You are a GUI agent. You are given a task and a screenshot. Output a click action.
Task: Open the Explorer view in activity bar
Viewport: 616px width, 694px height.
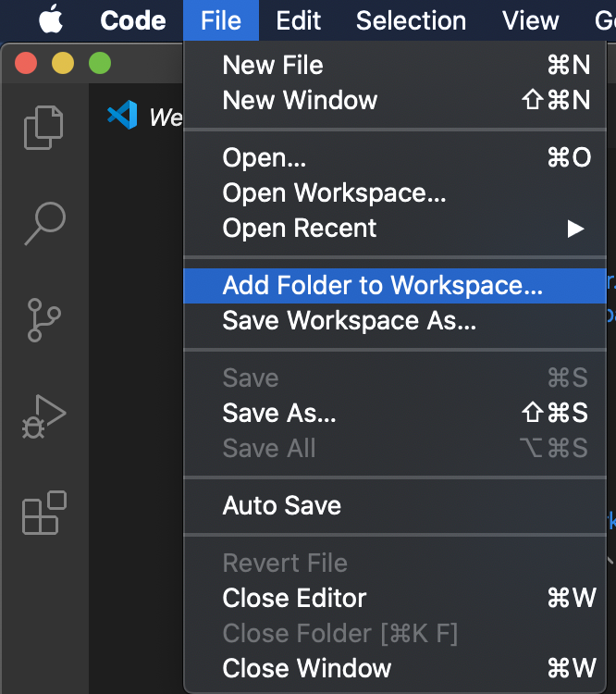43,128
